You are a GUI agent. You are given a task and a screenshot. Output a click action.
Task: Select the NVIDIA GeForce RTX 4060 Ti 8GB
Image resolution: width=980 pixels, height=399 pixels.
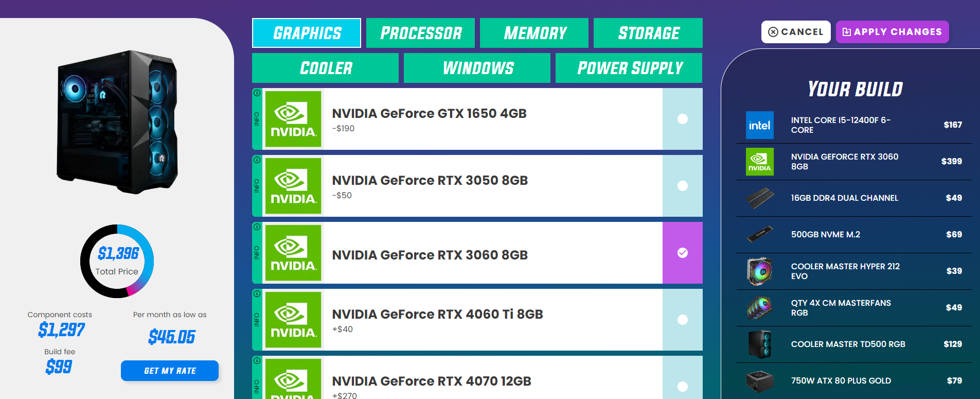click(682, 320)
